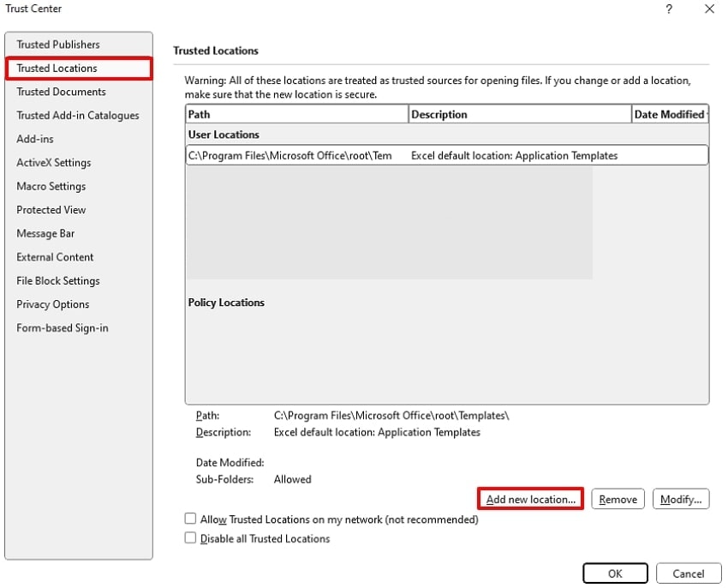The image size is (728, 588).
Task: Sort by the Path column header
Action: [296, 114]
